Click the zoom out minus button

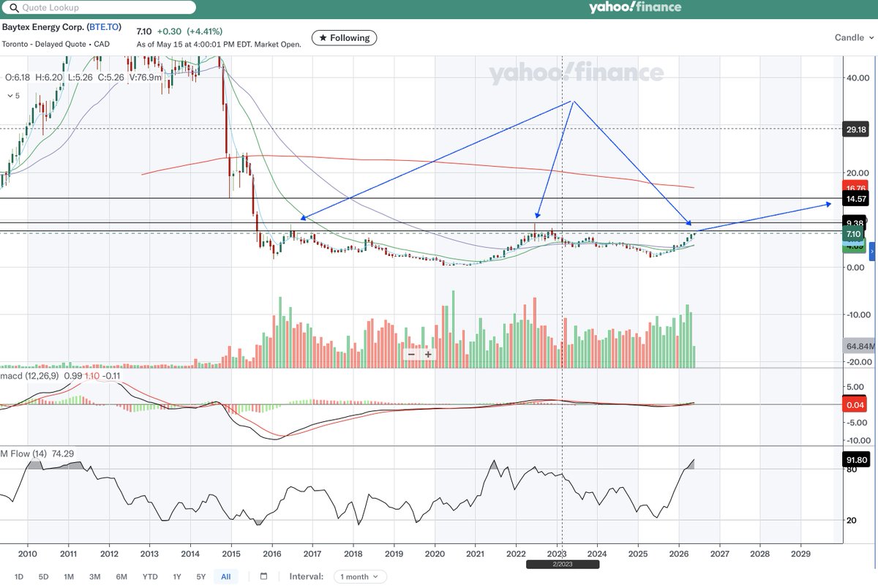pyautogui.click(x=411, y=354)
